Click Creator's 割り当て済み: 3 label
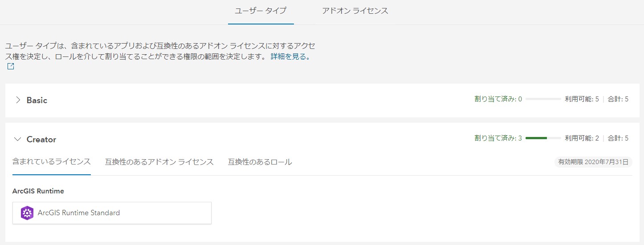The image size is (644, 245). pos(498,138)
